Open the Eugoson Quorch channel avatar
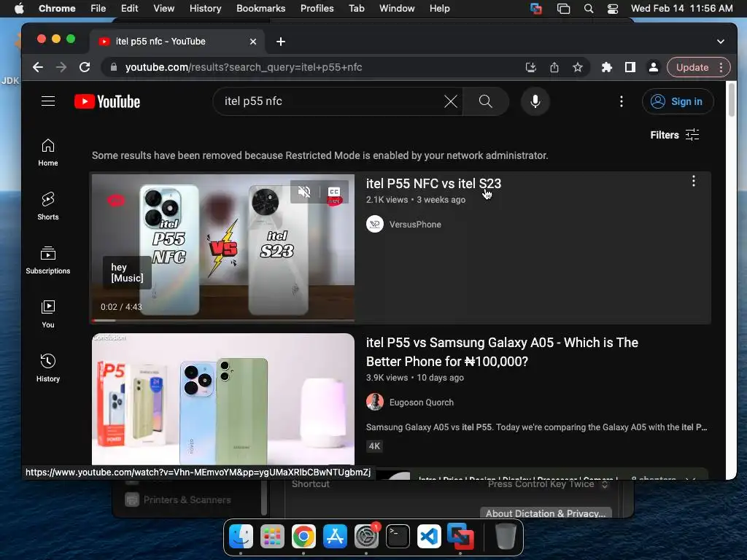Viewport: 747px width, 560px height. click(x=375, y=402)
